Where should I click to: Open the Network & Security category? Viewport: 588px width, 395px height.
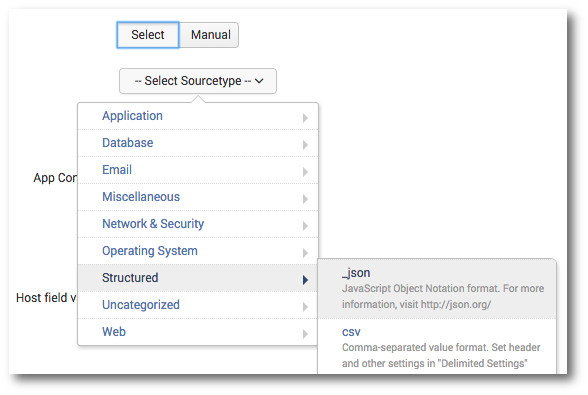click(198, 224)
